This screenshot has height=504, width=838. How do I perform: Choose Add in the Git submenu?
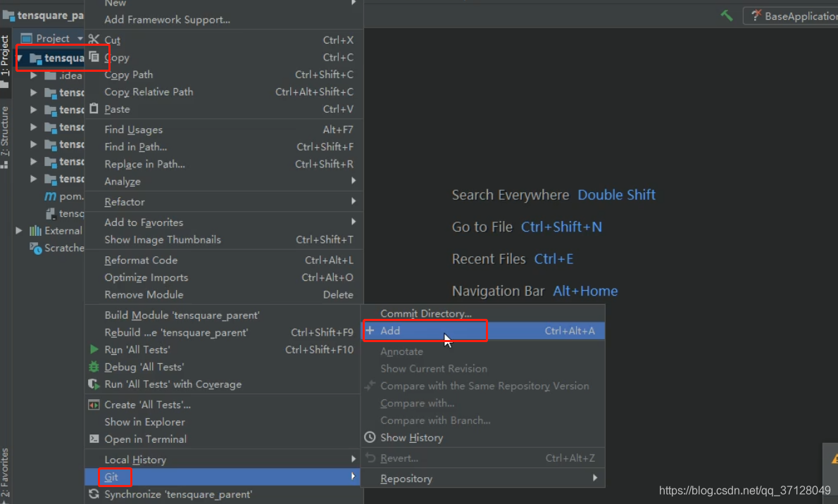coord(483,331)
